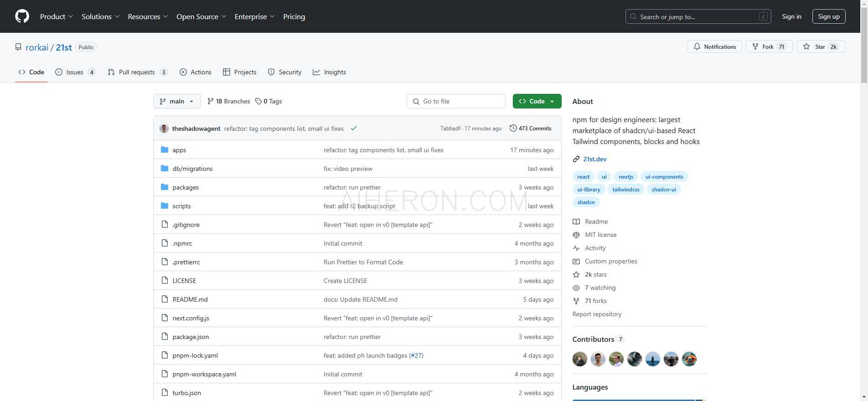Click the tailwindcss topic tag
The height and width of the screenshot is (401, 868).
626,190
